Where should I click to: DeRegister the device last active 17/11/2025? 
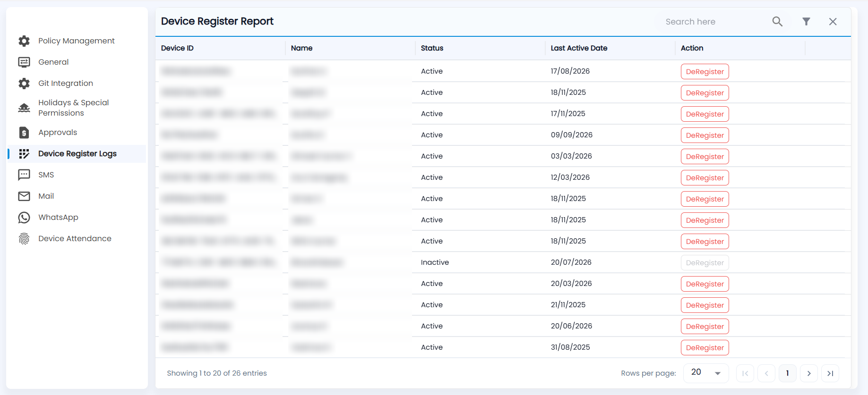(705, 114)
